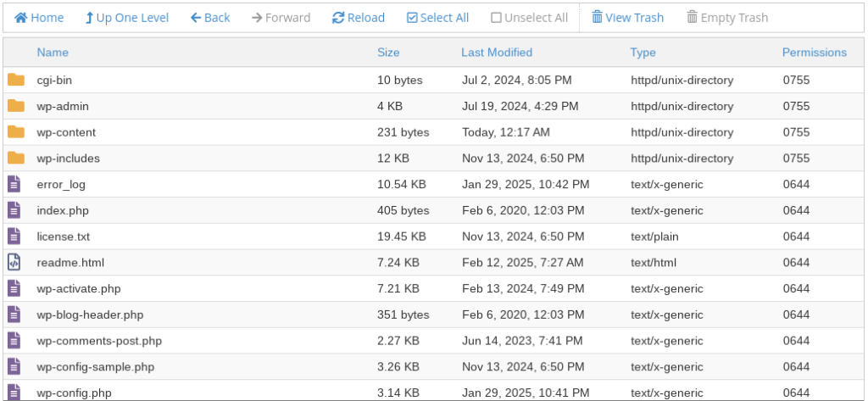Click the wp-includes folder icon
This screenshot has height=401, width=868.
[x=16, y=158]
